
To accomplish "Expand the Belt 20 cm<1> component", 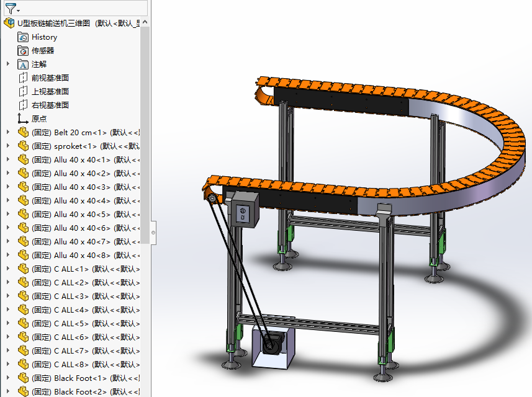I will tap(8, 132).
